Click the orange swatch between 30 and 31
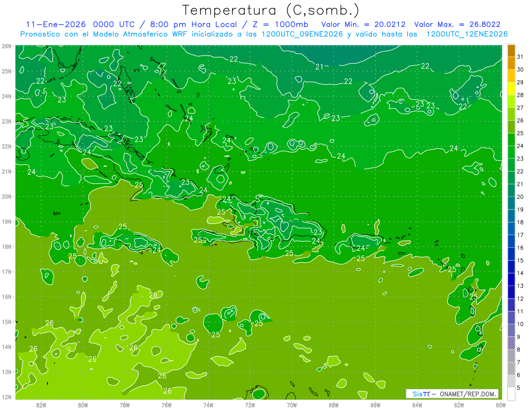 coord(511,63)
